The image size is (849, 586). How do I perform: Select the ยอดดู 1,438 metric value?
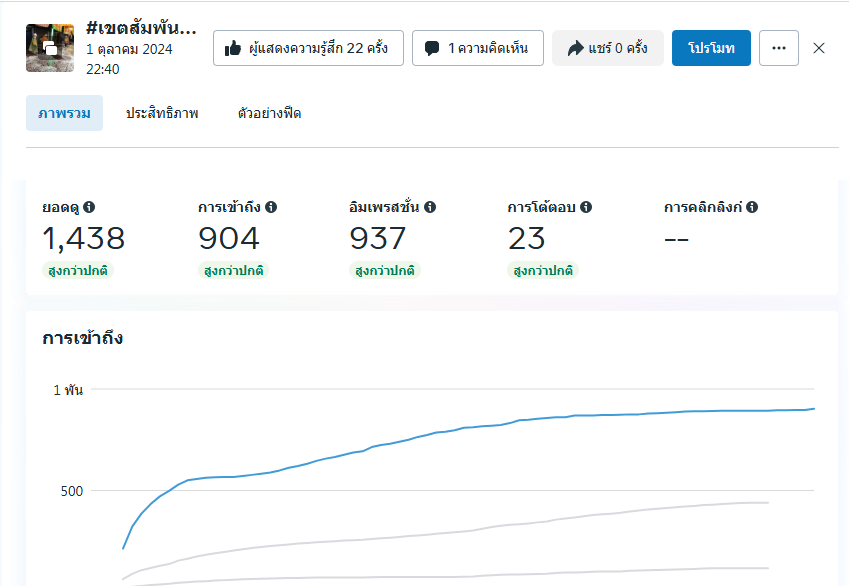(x=84, y=238)
